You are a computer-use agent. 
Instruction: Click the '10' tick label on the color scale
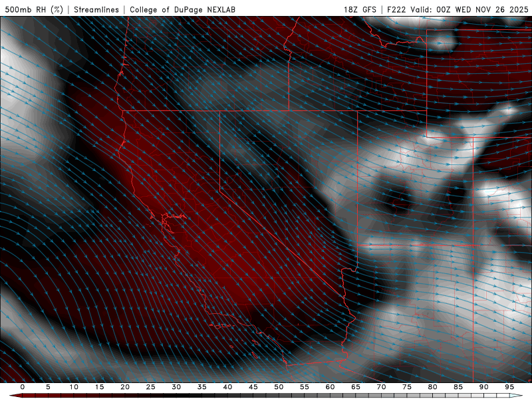click(74, 387)
